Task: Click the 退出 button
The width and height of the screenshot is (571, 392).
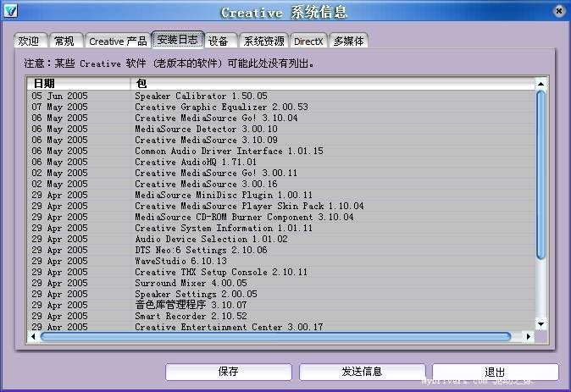Action: point(496,372)
